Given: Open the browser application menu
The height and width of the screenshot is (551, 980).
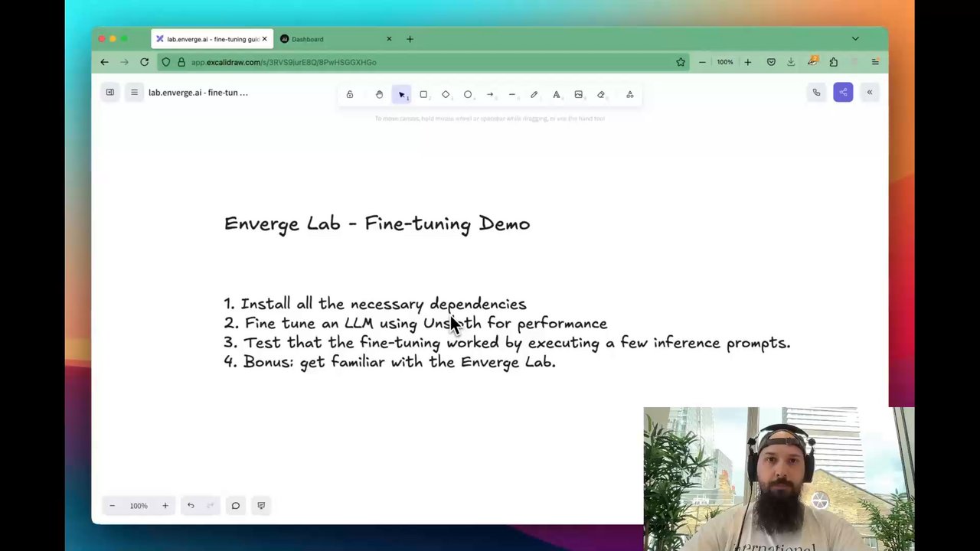Looking at the screenshot, I should [x=875, y=62].
